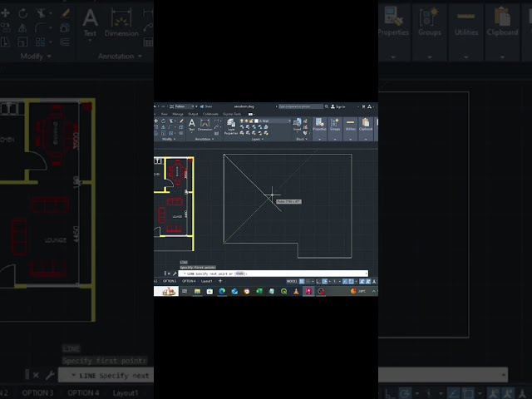Open the A-Wall layer dropdown list
Viewport: 532px width, 399px height.
click(290, 121)
